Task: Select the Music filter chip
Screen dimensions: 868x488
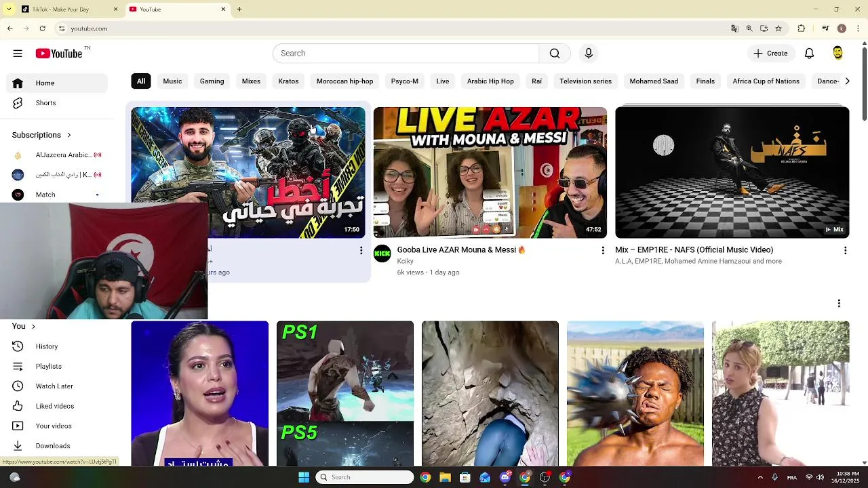Action: (172, 81)
